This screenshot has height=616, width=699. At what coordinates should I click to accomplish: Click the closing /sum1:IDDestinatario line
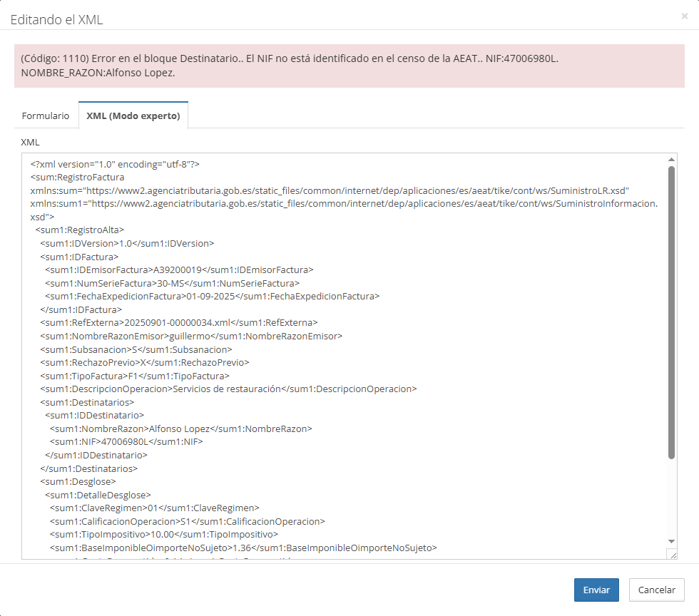click(96, 455)
